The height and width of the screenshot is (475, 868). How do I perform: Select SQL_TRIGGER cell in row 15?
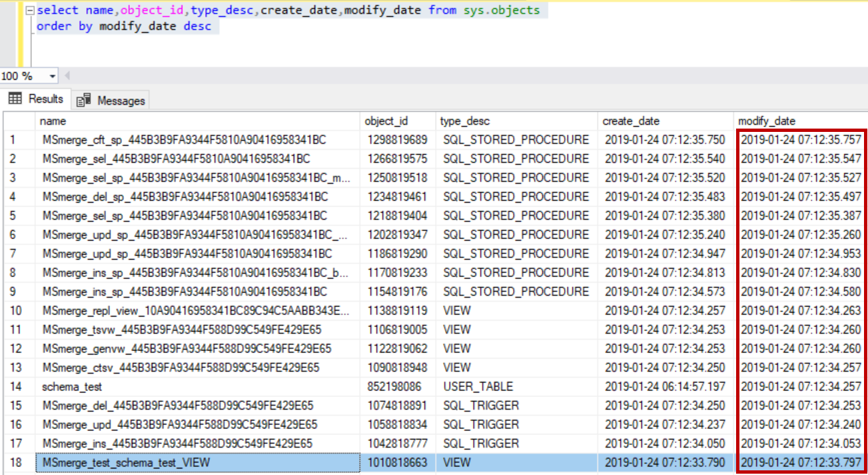[x=516, y=406]
